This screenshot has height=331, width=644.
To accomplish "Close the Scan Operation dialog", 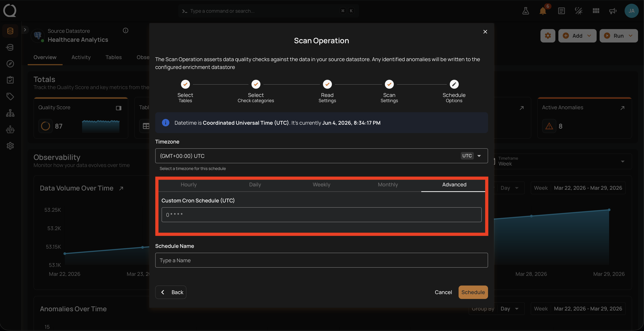I will (485, 32).
